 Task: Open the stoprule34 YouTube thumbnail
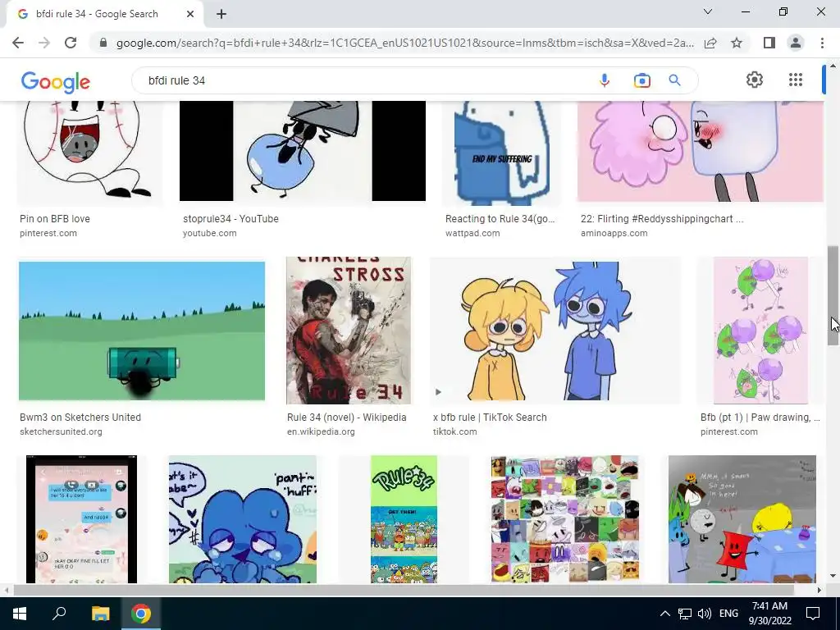coord(303,151)
